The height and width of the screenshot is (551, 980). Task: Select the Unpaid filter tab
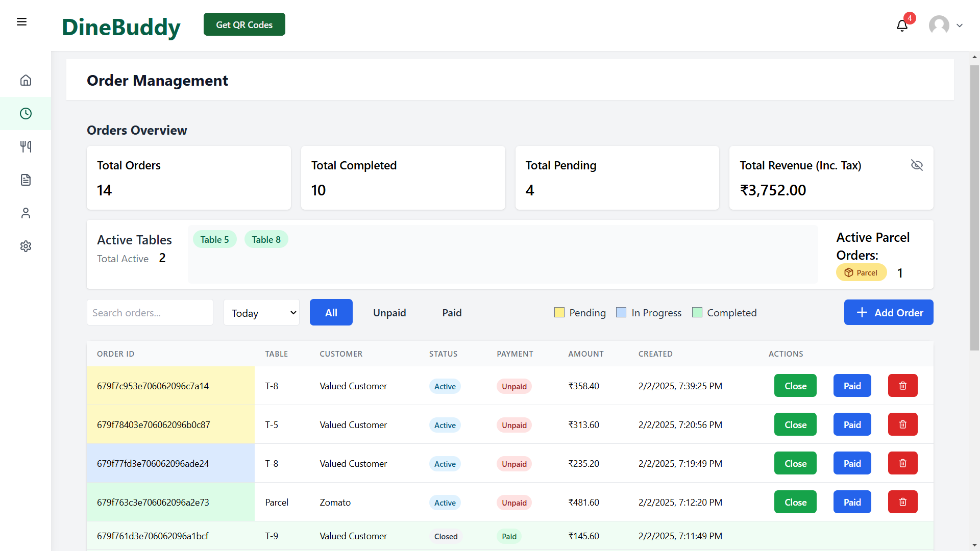pos(389,312)
